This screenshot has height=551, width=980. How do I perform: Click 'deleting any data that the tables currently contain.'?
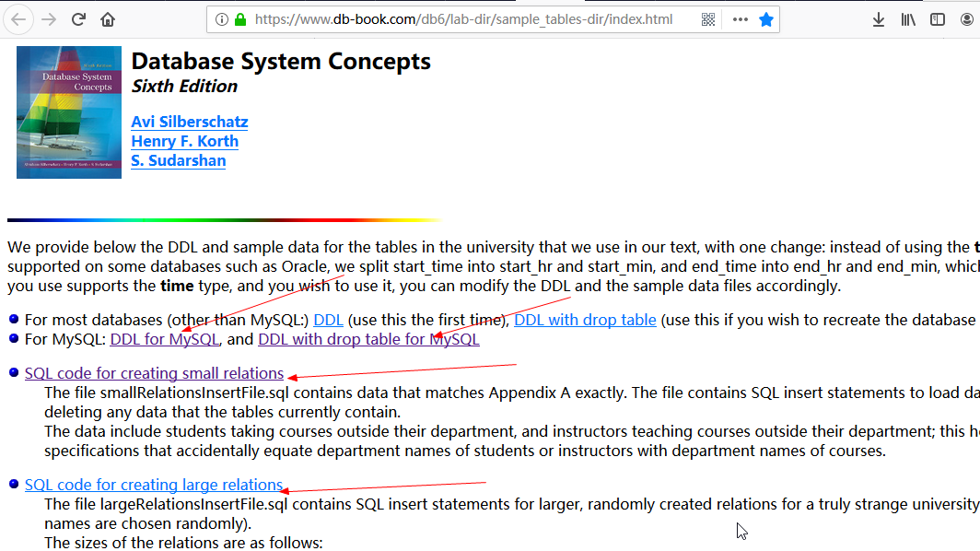tap(223, 412)
